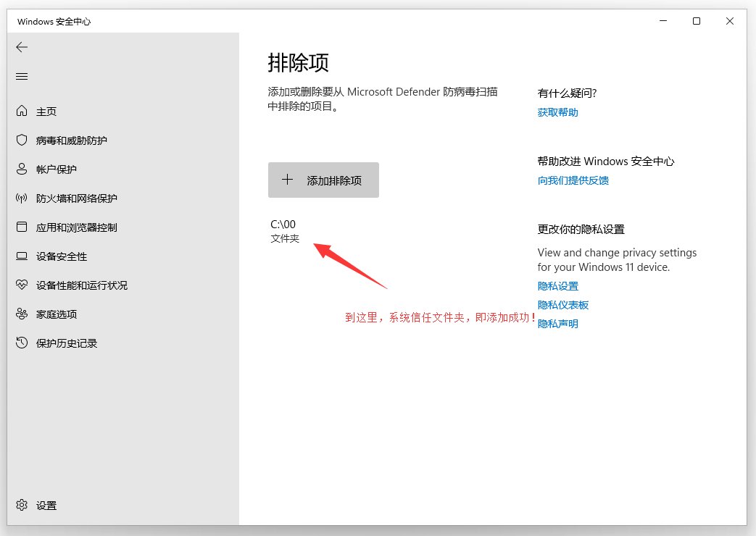This screenshot has width=756, height=536.
Task: Open the 设备性能和运行状况 heart icon
Action: pyautogui.click(x=22, y=285)
